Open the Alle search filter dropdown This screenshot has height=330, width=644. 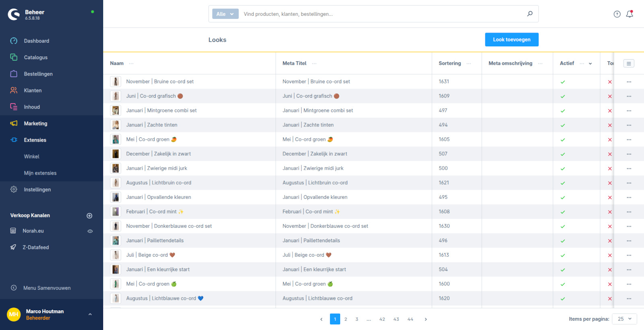point(225,14)
